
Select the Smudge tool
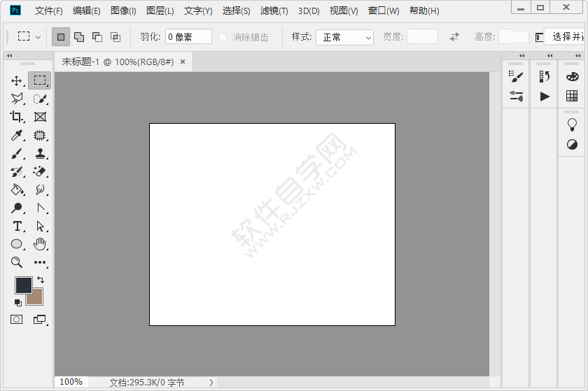coord(40,190)
